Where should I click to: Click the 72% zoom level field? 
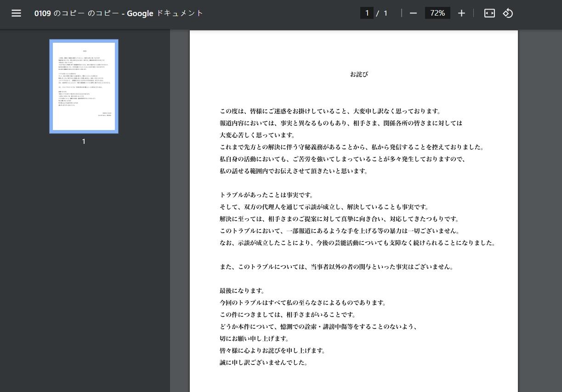coord(437,13)
